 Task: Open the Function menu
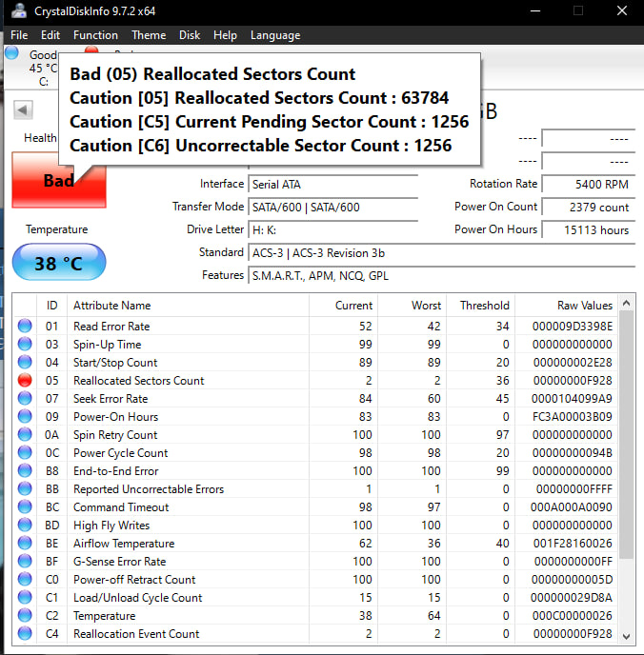pyautogui.click(x=95, y=35)
